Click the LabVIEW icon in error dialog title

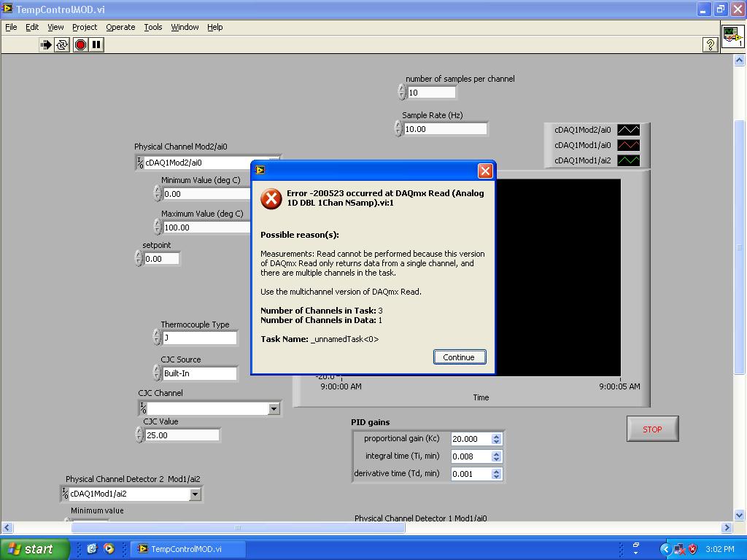pyautogui.click(x=260, y=170)
